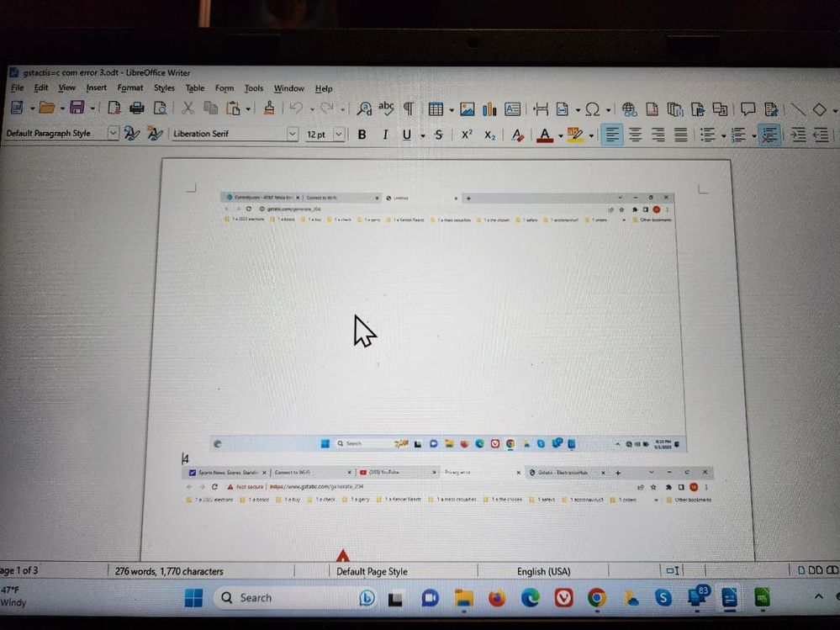Open the Help menu

[324, 89]
